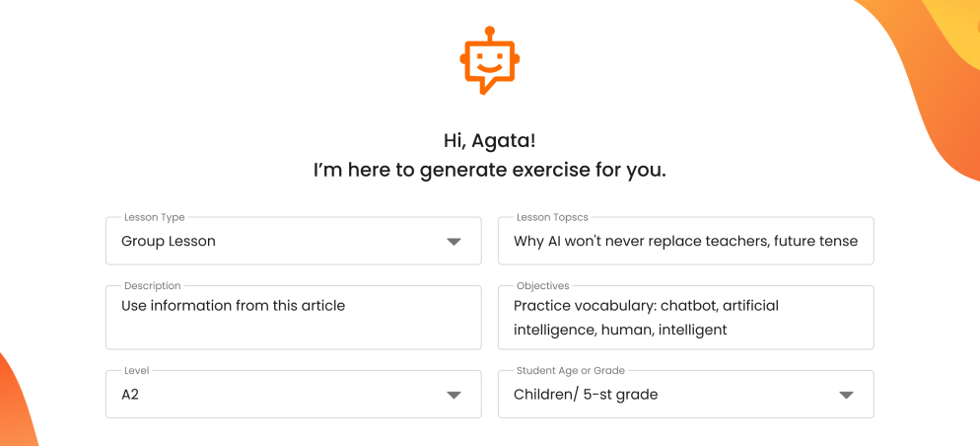Click the orange robot chatbot logo
The image size is (980, 446).
489,60
